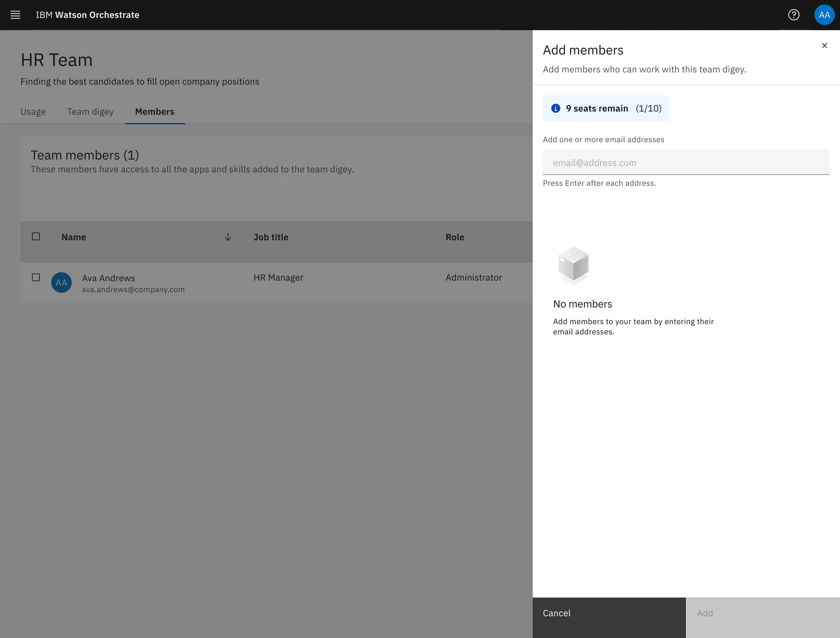
Task: Select the Members tab
Action: 155,112
